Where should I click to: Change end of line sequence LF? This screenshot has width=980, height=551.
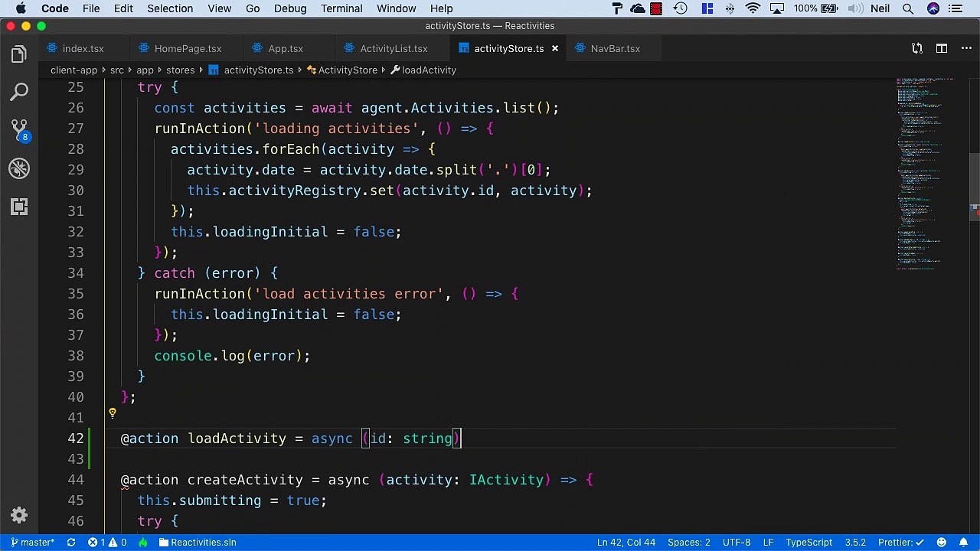point(768,542)
